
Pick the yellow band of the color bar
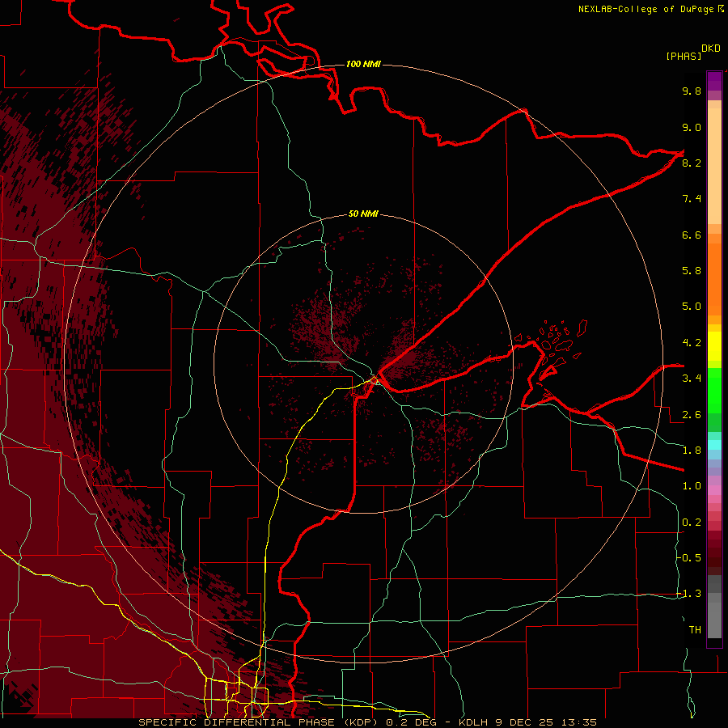(x=714, y=346)
